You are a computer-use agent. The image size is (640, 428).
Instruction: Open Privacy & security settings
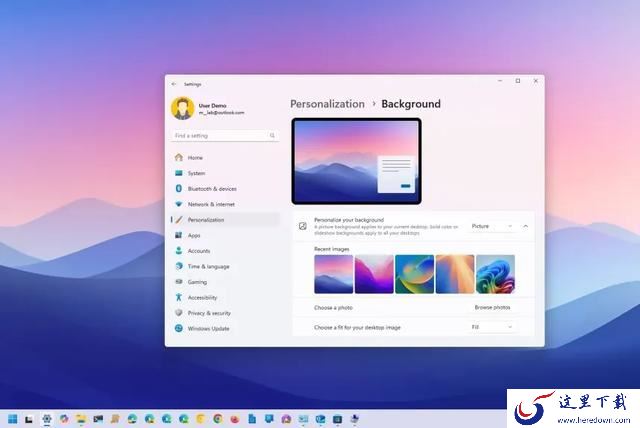tap(225, 313)
